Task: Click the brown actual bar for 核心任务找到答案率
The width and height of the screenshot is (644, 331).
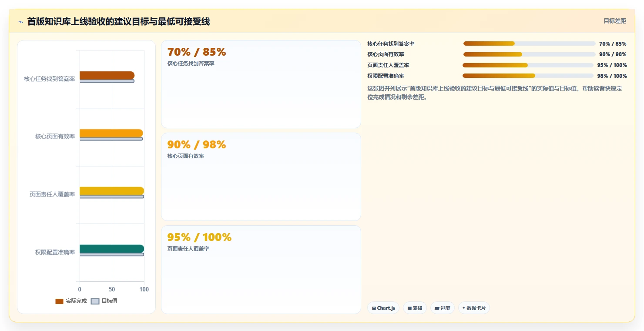Action: pyautogui.click(x=107, y=75)
